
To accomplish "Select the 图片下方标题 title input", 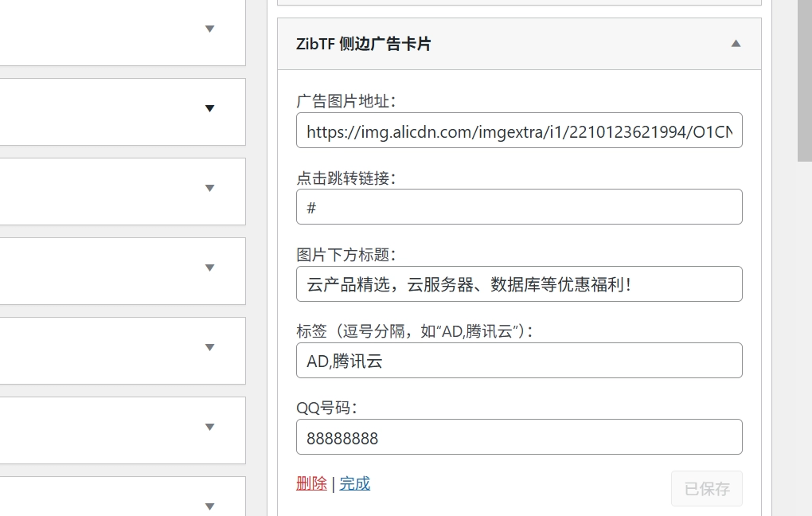I will (519, 283).
